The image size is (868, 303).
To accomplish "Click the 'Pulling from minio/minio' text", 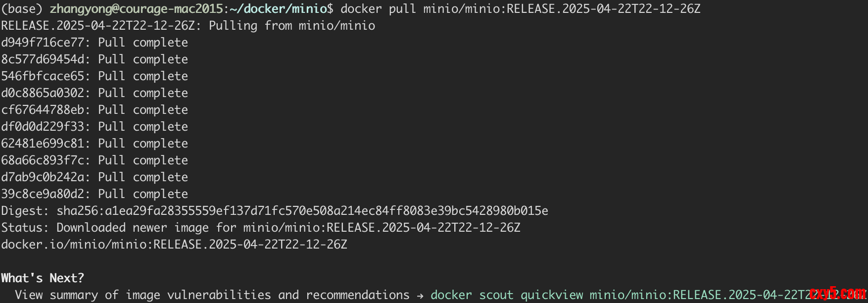I will coord(291,26).
